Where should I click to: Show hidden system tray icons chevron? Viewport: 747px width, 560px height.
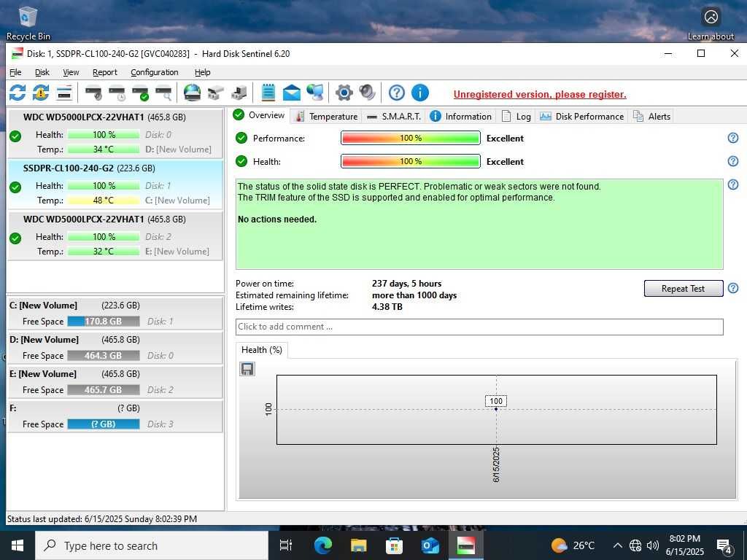pos(617,545)
